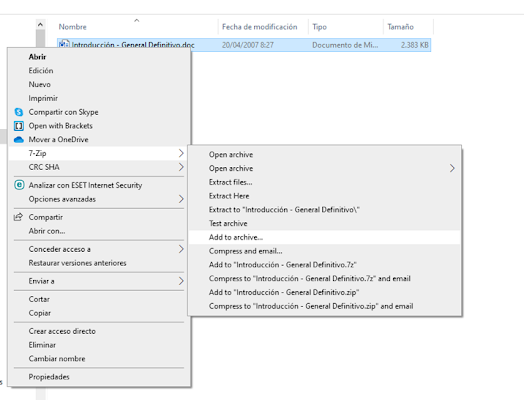Choose Compress and email... option

coord(324,251)
